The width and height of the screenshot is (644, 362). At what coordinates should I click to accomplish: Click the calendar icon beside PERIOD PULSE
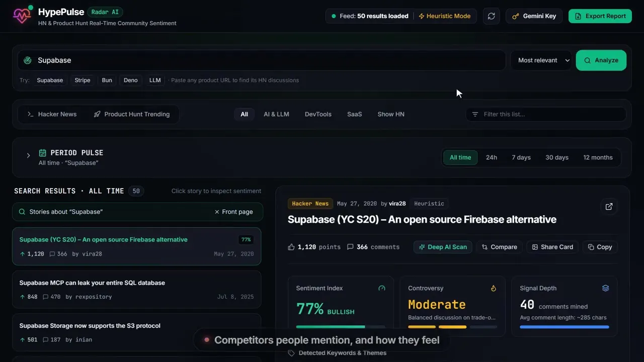click(43, 153)
